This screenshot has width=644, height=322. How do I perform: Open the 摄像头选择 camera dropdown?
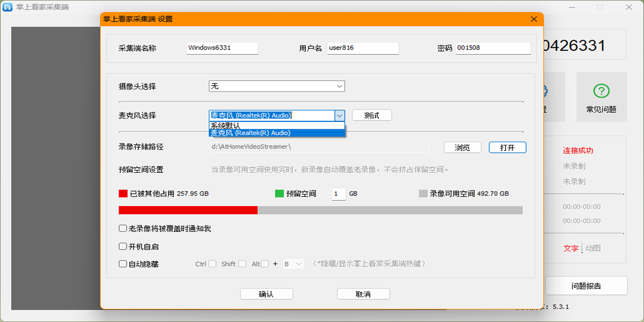pos(276,86)
